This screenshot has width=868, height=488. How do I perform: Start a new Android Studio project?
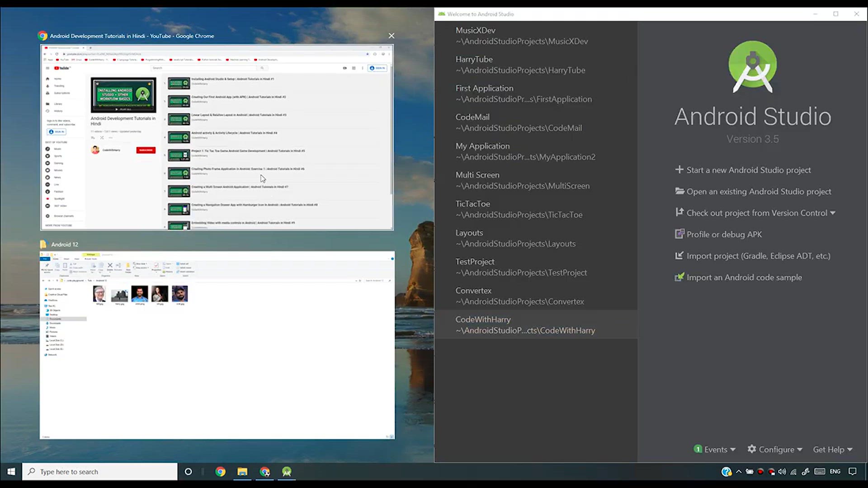coord(743,170)
